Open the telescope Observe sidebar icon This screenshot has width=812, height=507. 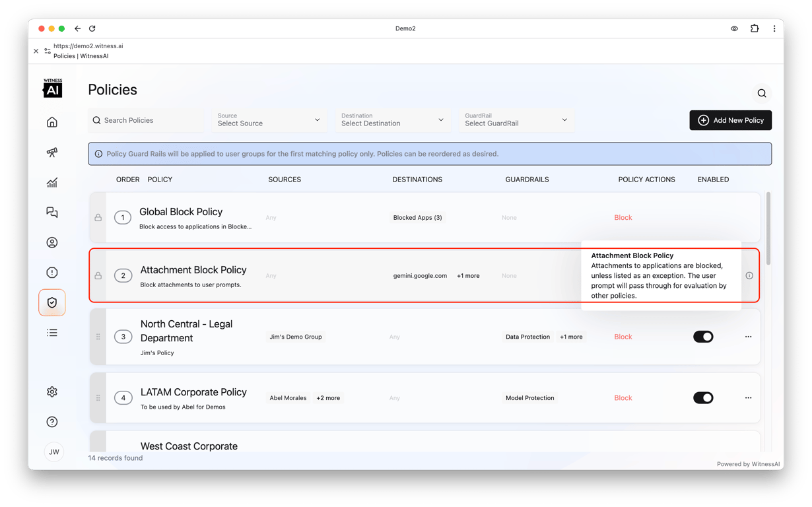(x=52, y=152)
